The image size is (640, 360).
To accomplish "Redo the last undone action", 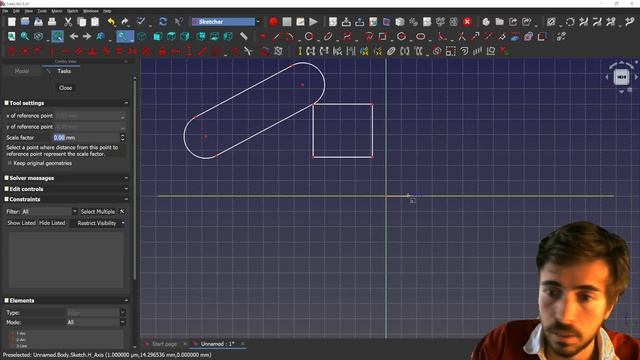I will pos(125,22).
